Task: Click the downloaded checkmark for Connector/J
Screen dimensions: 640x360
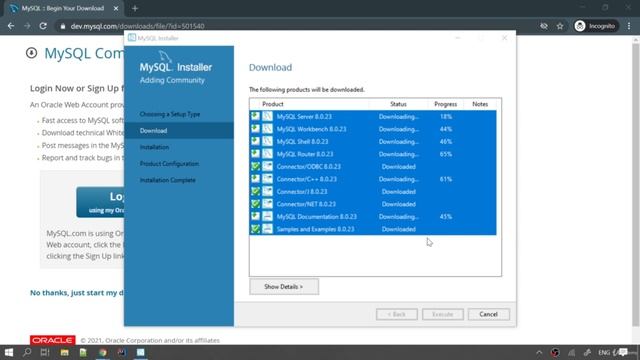Action: 255,191
